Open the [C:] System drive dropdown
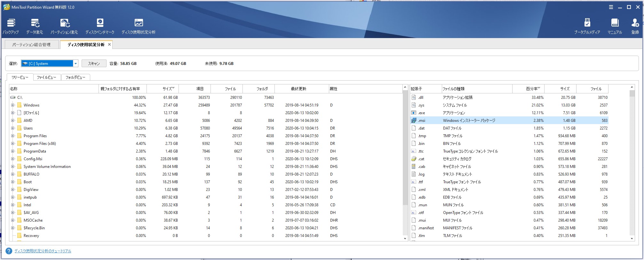The width and height of the screenshot is (644, 260). (76, 63)
